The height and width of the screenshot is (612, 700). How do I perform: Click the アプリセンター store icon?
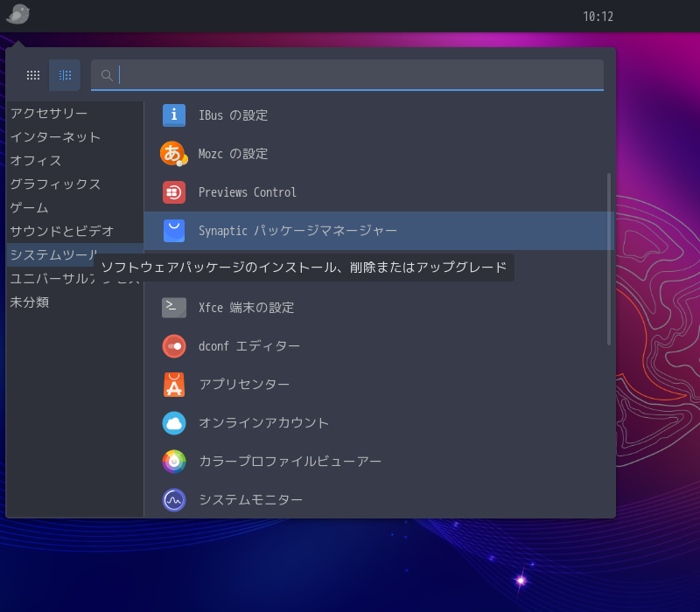(174, 385)
